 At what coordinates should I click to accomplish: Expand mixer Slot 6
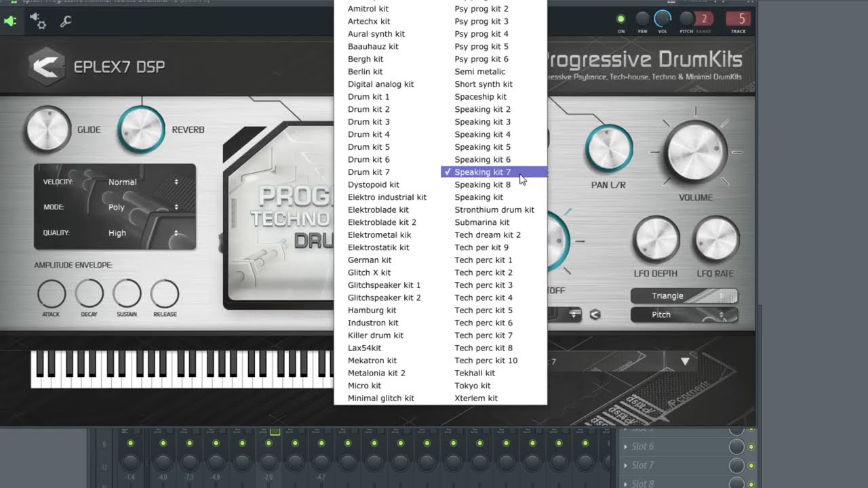(x=626, y=447)
